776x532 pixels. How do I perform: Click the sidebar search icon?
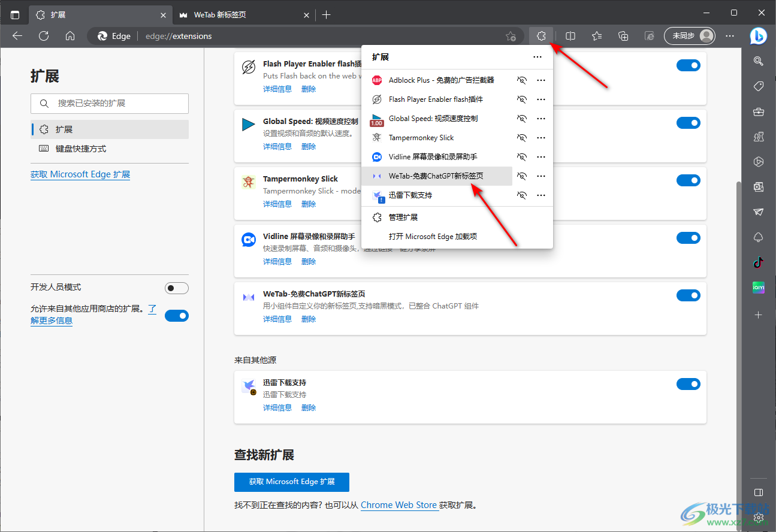(759, 61)
